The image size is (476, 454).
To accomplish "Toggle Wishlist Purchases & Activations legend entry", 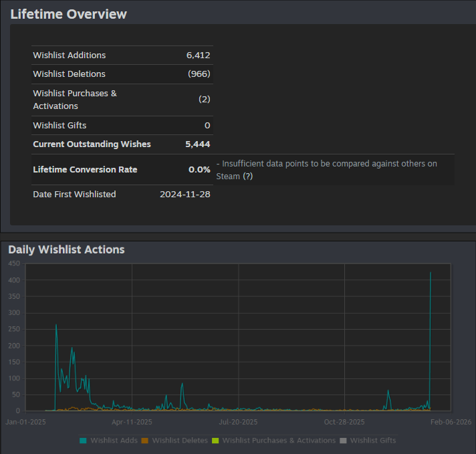I will [x=274, y=441].
